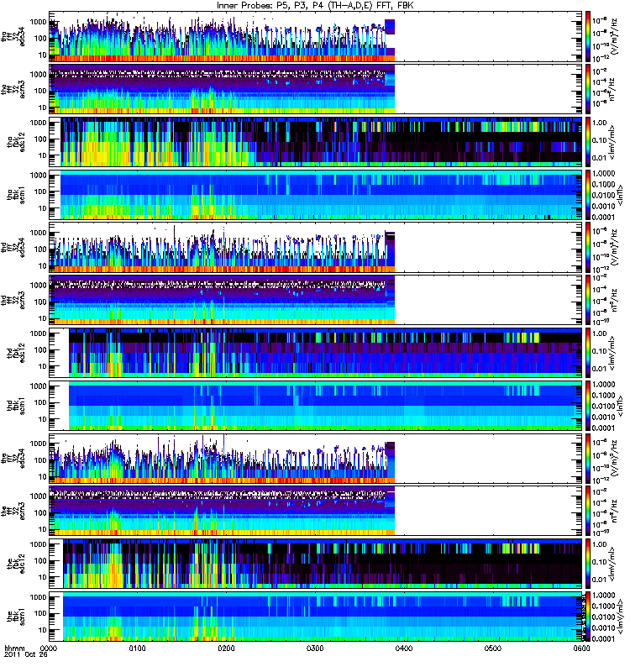Click the 'thd fbk edc12' y-axis label
630x672 pixels.
16,353
